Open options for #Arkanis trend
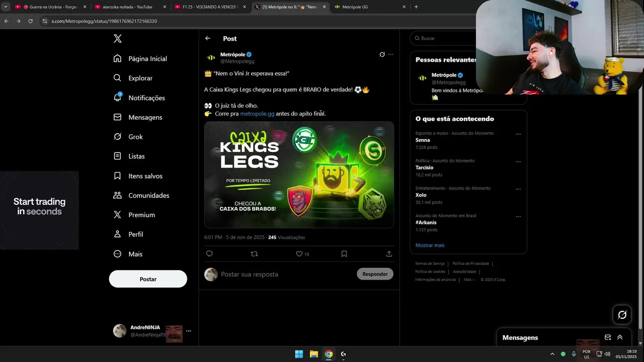Screen dimensions: 644x362 [518, 217]
